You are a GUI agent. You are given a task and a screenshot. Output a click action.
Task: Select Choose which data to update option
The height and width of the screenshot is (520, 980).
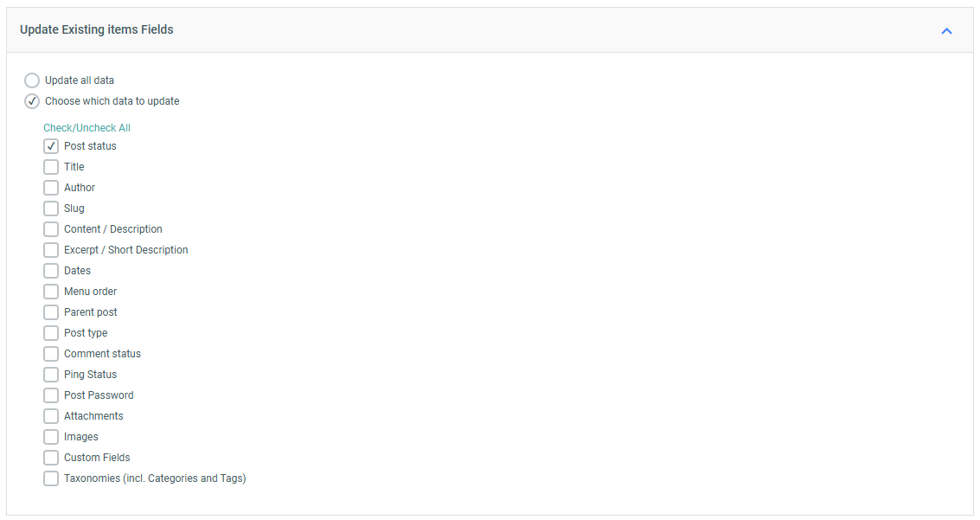32,101
